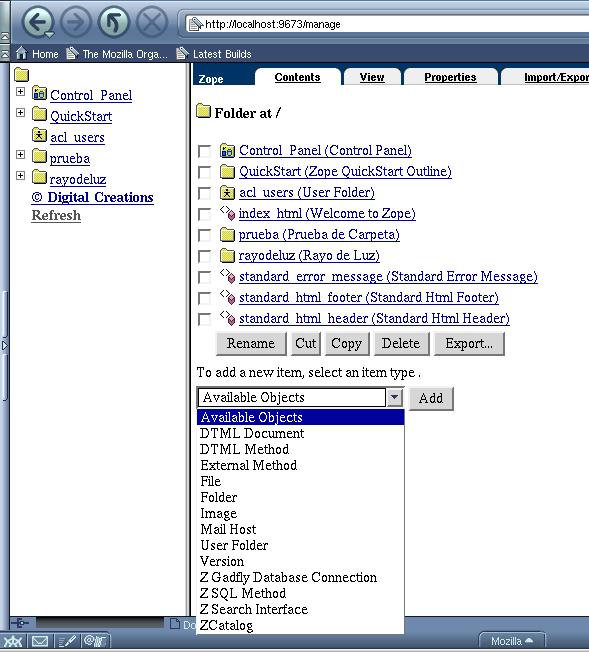The image size is (589, 652).
Task: Click the Latest Builds bookmark icon
Action: [182, 53]
